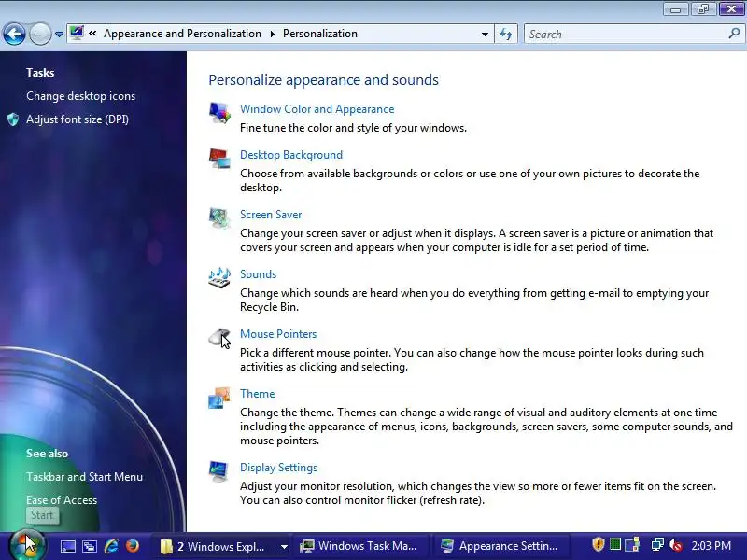Screen dimensions: 747x560
Task: Click the tray icon right of CPU meter
Action: [632, 545]
